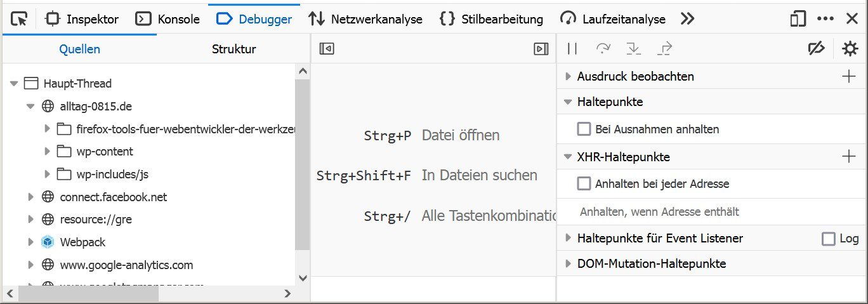The height and width of the screenshot is (304, 868).
Task: Add a watch expression with plus
Action: coord(848,77)
